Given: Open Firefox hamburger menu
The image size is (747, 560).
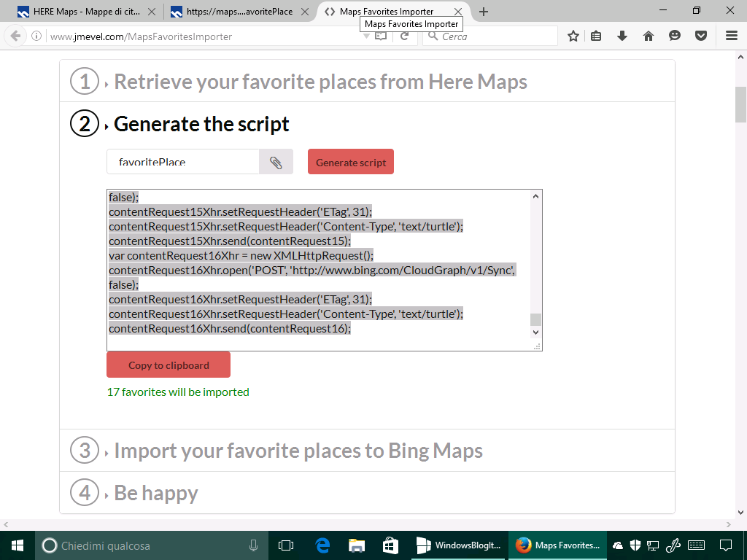Looking at the screenshot, I should [732, 36].
